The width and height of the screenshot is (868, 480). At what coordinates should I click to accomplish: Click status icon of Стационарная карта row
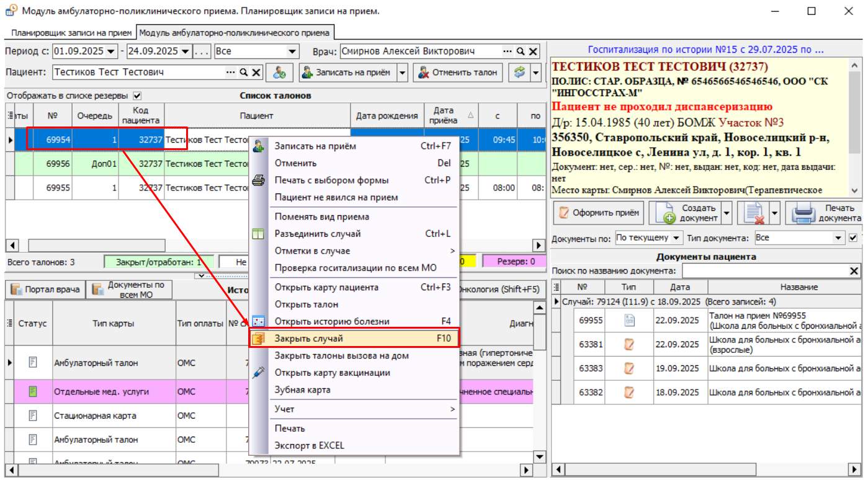pos(34,416)
